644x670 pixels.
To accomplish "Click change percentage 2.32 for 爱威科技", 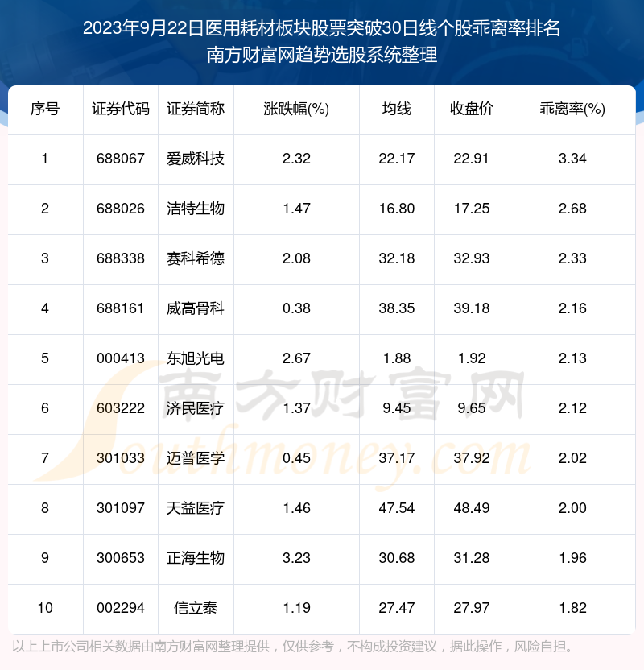I will (x=296, y=159).
